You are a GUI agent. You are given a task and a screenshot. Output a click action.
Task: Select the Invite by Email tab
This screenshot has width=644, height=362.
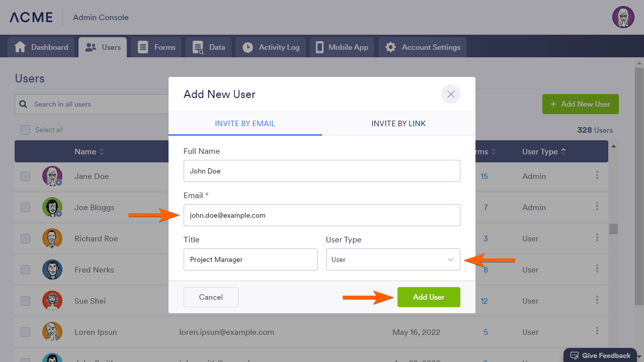[245, 124]
